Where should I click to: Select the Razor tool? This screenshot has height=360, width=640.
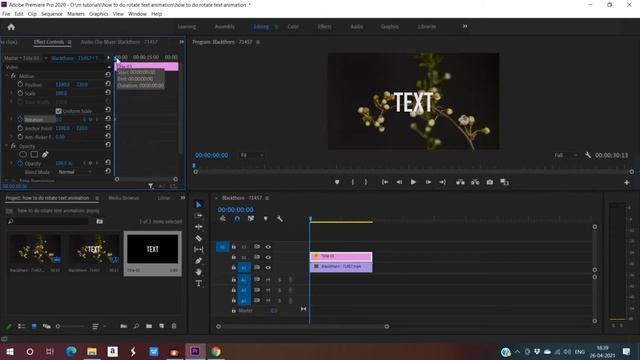coord(198,238)
